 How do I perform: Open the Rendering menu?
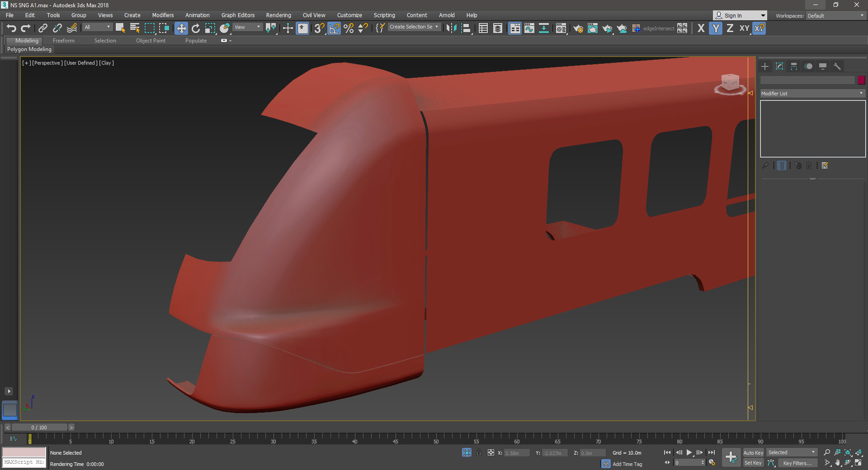(x=278, y=15)
